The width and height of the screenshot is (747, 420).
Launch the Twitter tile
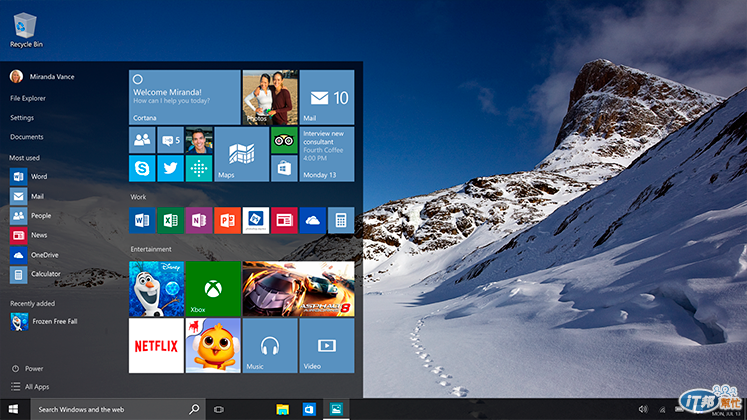(170, 168)
